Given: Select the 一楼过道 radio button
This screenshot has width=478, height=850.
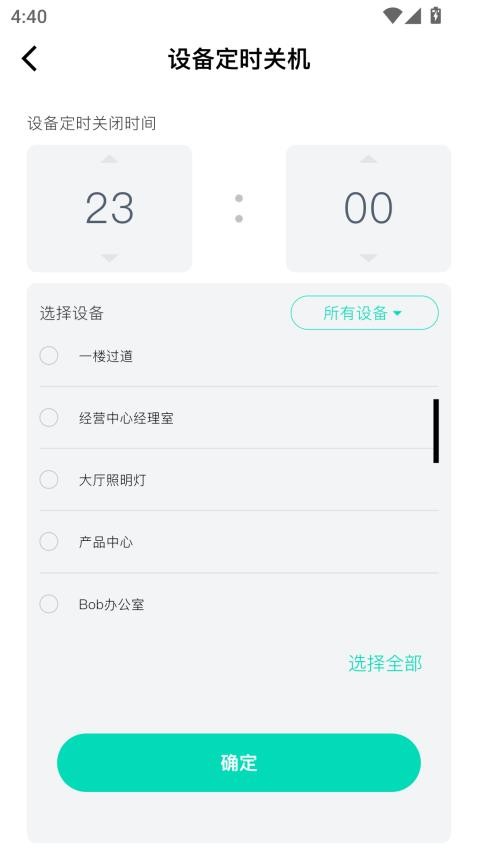Looking at the screenshot, I should pyautogui.click(x=49, y=356).
